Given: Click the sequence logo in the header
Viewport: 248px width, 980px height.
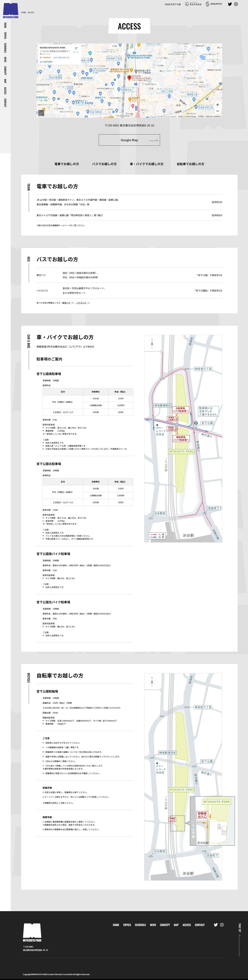Looking at the screenshot, I should point(214,4).
